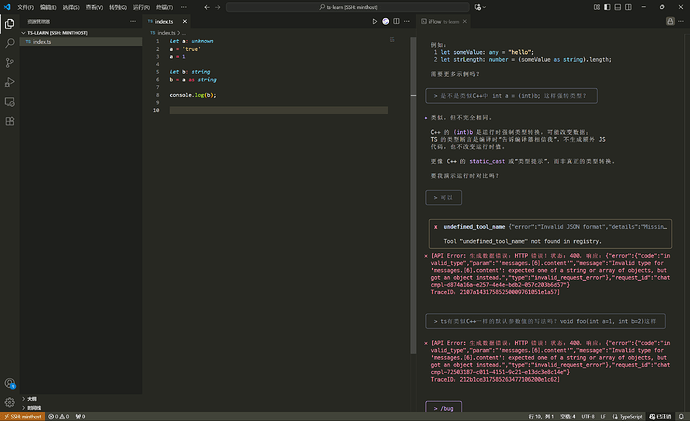690x421 pixels.
Task: Open the Extensions view
Action: pos(10,120)
